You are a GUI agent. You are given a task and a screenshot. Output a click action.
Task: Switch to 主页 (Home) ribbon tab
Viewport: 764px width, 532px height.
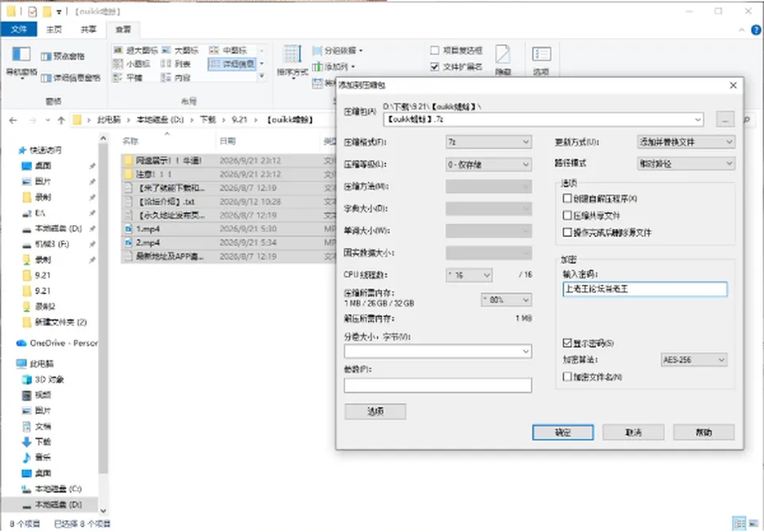[x=53, y=29]
